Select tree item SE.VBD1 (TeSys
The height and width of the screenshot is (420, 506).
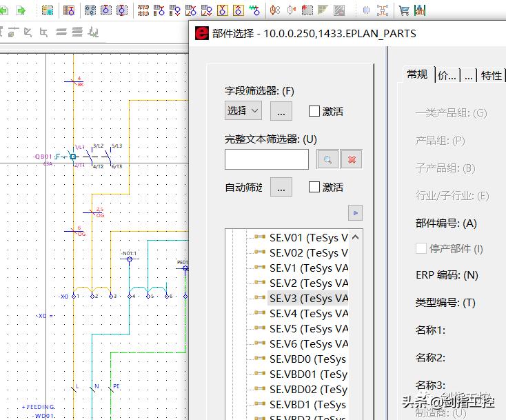pos(307,405)
